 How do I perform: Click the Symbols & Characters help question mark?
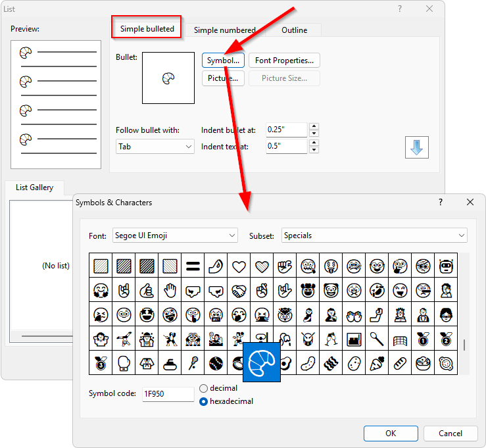441,202
